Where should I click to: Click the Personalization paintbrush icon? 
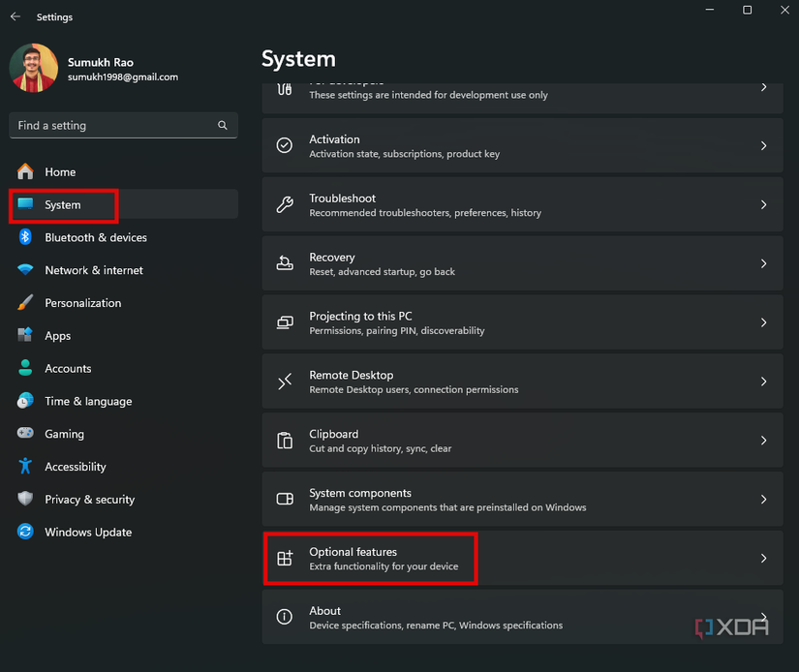click(25, 303)
